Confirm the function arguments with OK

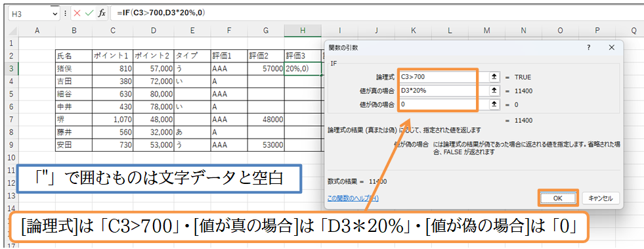tap(558, 198)
